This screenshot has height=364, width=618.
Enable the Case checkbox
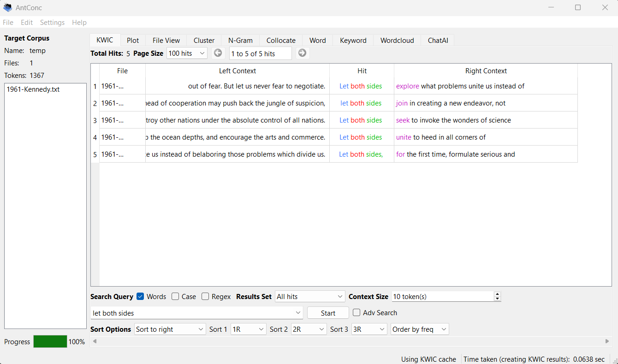(175, 297)
